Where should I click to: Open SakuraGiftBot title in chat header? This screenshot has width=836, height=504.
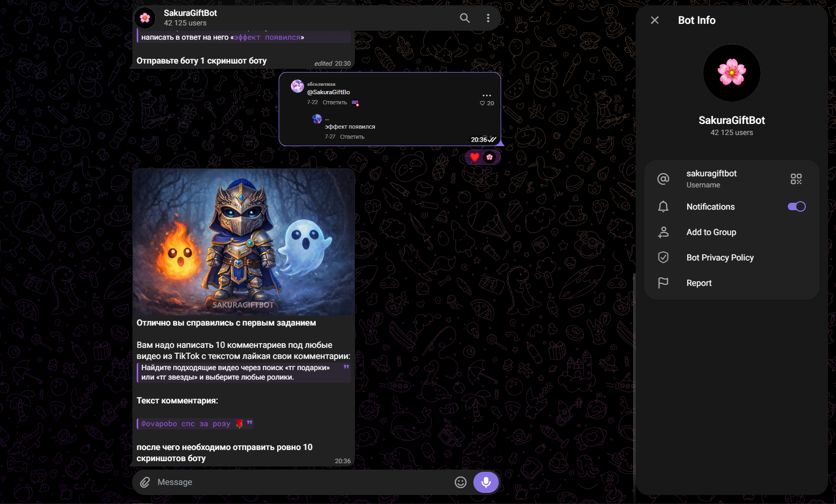tap(190, 13)
